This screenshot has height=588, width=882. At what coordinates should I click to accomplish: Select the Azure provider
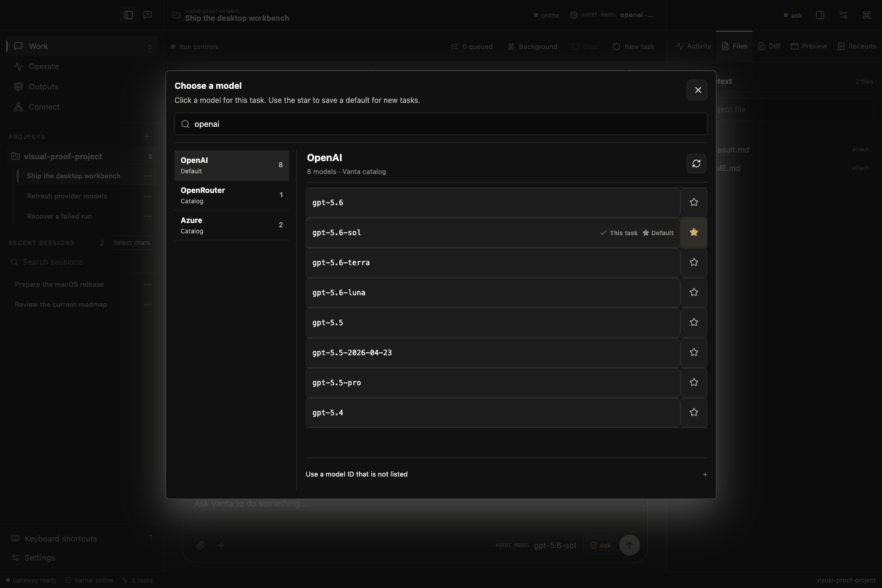(x=232, y=225)
